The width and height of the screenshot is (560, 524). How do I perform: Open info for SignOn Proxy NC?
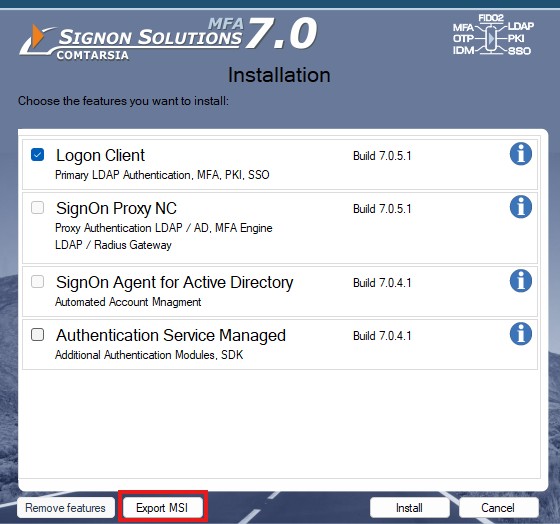[x=520, y=207]
